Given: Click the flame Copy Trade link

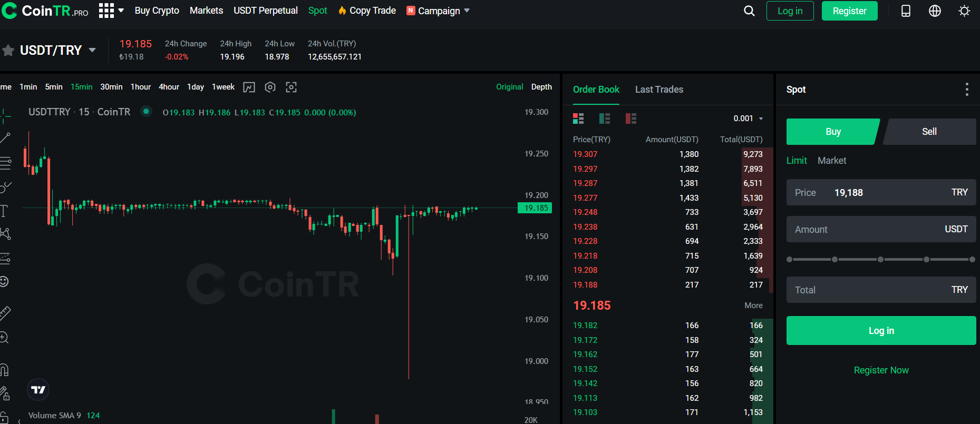Looking at the screenshot, I should click(367, 11).
